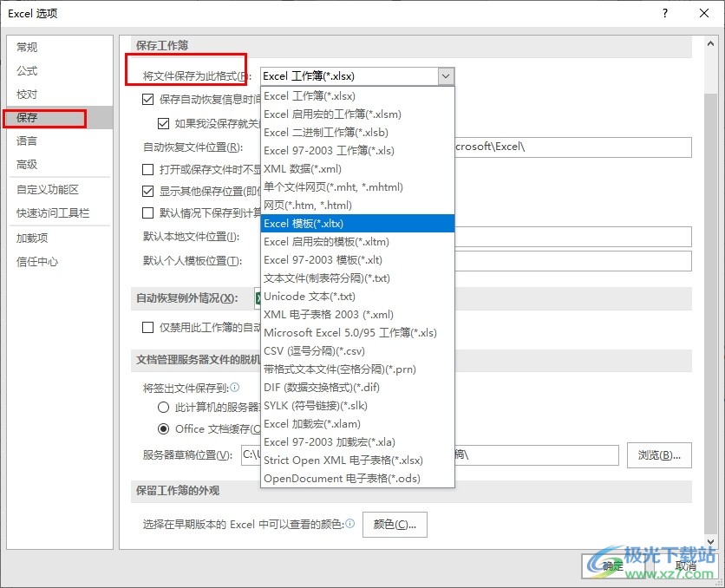
Task: Click 自动恢复文件位置 input field
Action: [x=573, y=147]
